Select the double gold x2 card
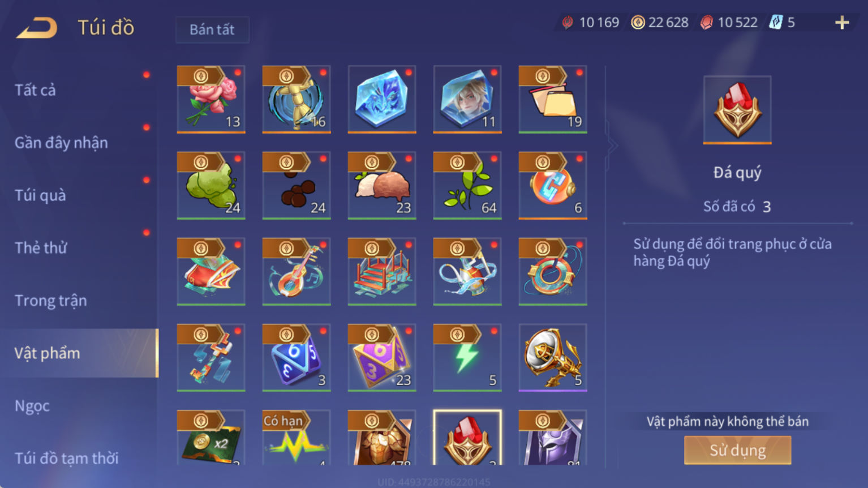 (x=211, y=438)
